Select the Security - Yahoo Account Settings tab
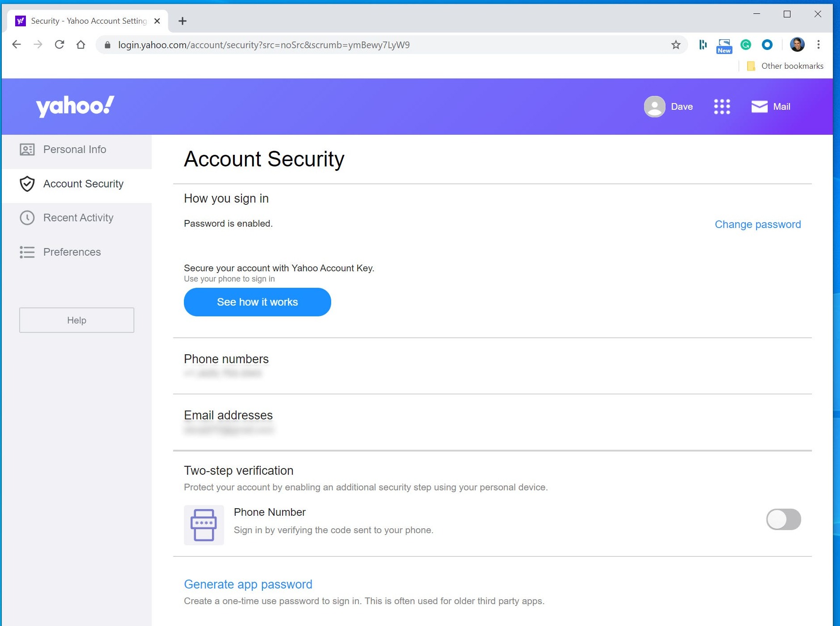The height and width of the screenshot is (626, 840). (x=87, y=21)
